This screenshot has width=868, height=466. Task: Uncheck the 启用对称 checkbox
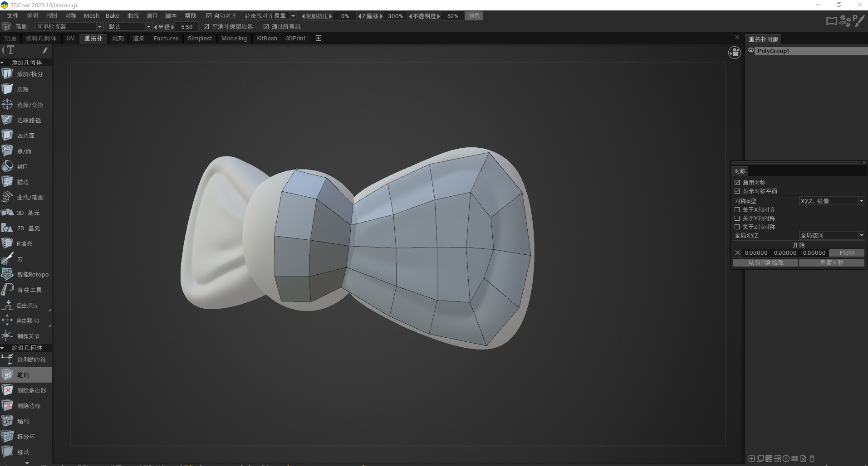tap(737, 183)
